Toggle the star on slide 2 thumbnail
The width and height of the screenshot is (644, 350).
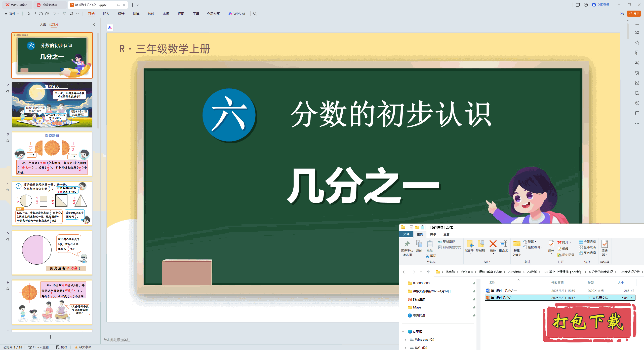(x=8, y=91)
